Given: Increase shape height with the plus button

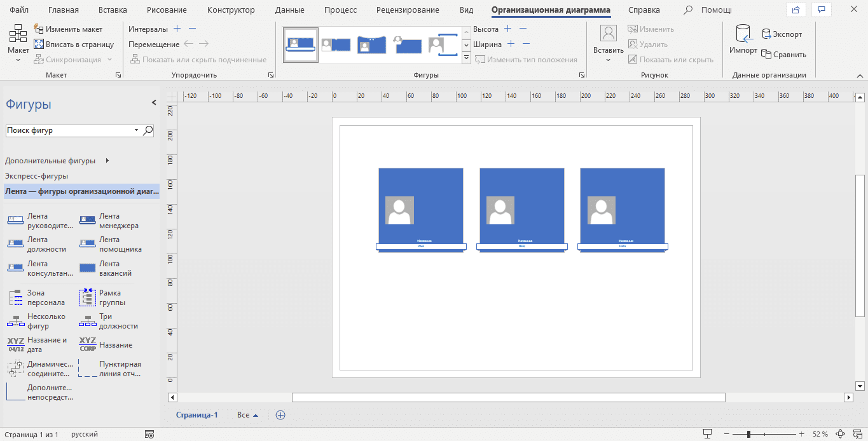Looking at the screenshot, I should [x=507, y=29].
